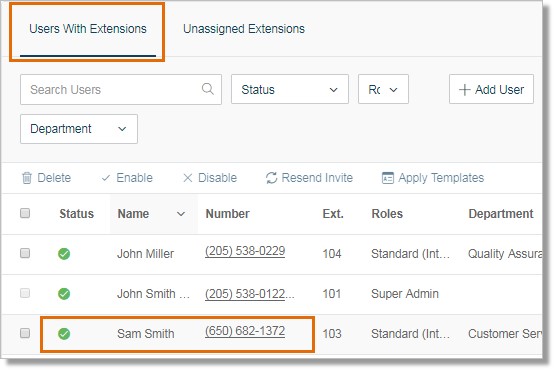Screen dimensions: 554x370
Task: Click the refresh icon beside Resend Invite
Action: [x=271, y=178]
